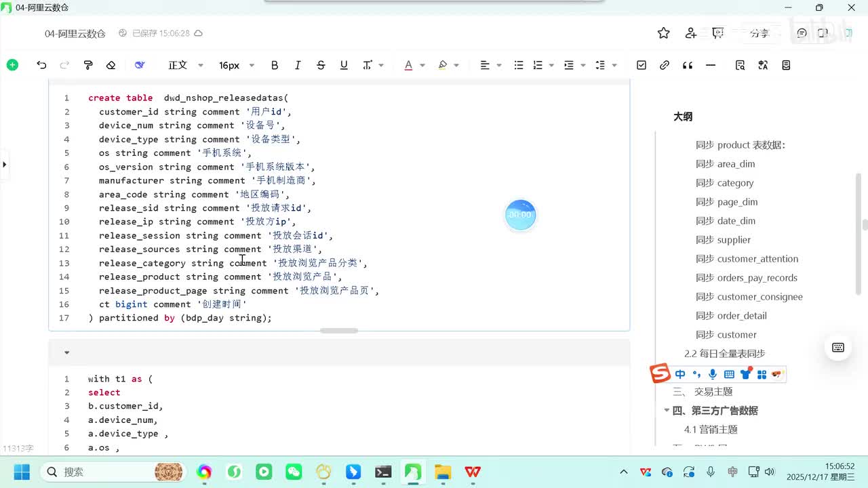Open the comments icon in the header
The width and height of the screenshot is (868, 488).
pos(802,33)
